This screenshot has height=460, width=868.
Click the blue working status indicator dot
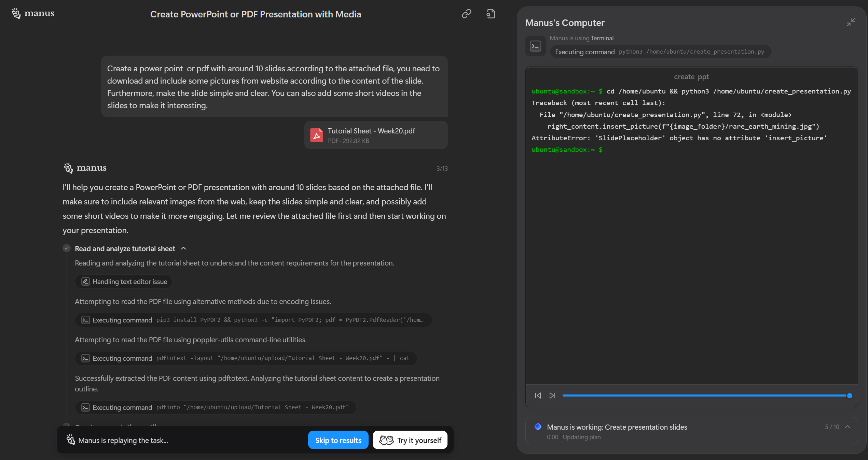coord(538,427)
